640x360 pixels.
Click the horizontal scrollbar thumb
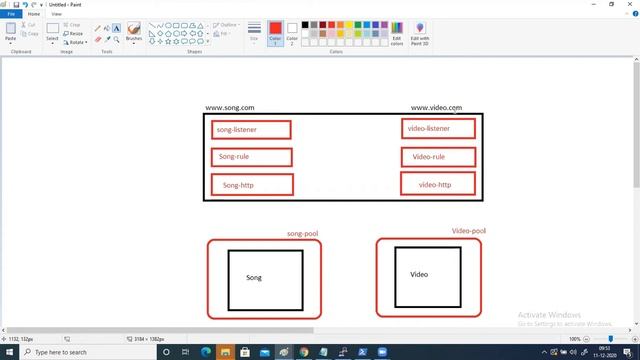pyautogui.click(x=160, y=330)
